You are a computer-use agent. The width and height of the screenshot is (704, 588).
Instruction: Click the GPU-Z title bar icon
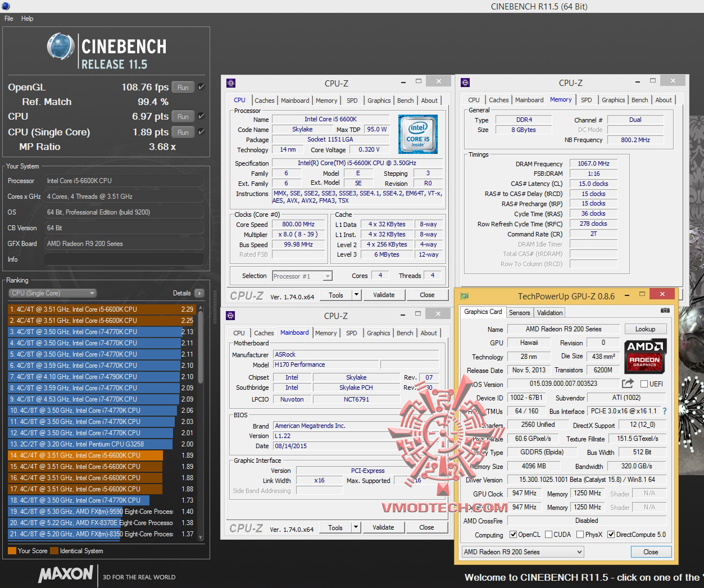(465, 296)
